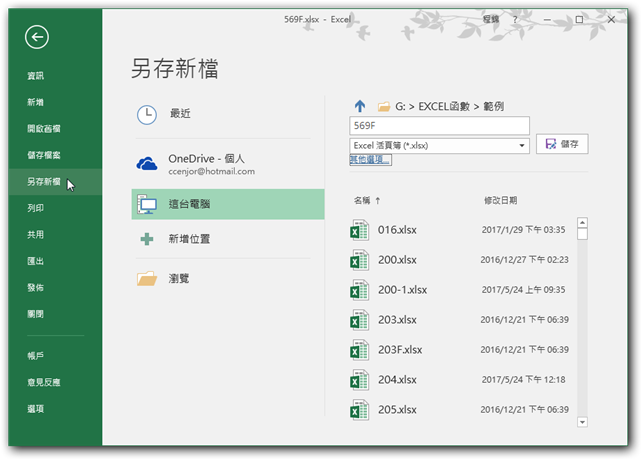Click the Excel icon of 203F.xlsx
The image size is (642, 460).
pos(359,349)
